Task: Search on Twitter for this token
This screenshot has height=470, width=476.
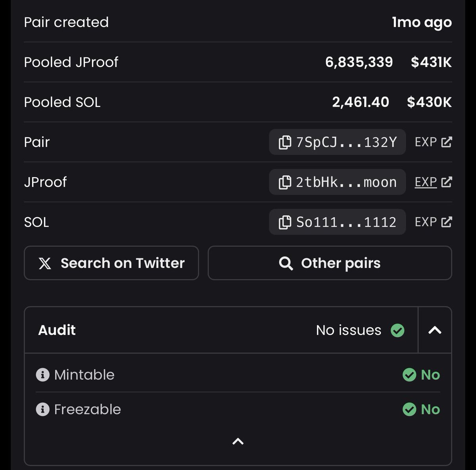Action: click(111, 263)
